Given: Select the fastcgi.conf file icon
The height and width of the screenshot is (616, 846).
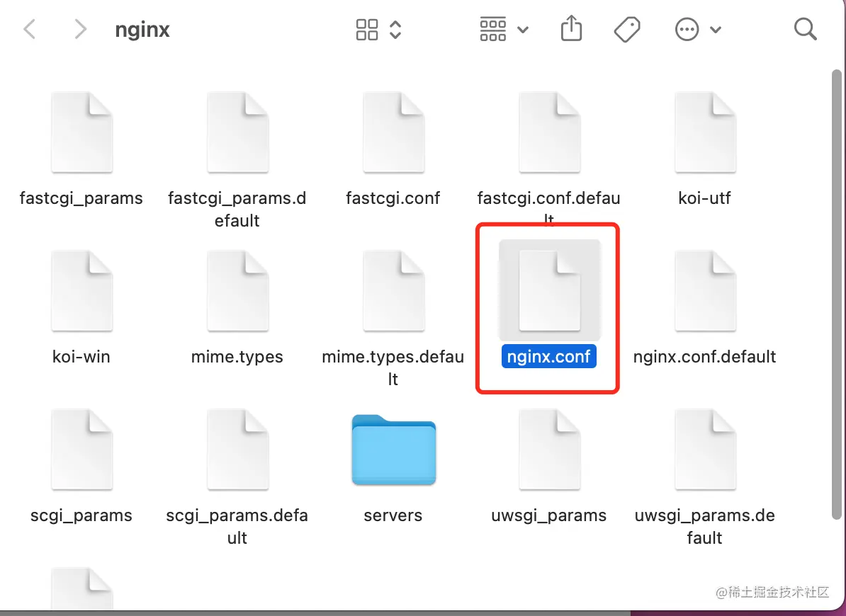Looking at the screenshot, I should (393, 132).
